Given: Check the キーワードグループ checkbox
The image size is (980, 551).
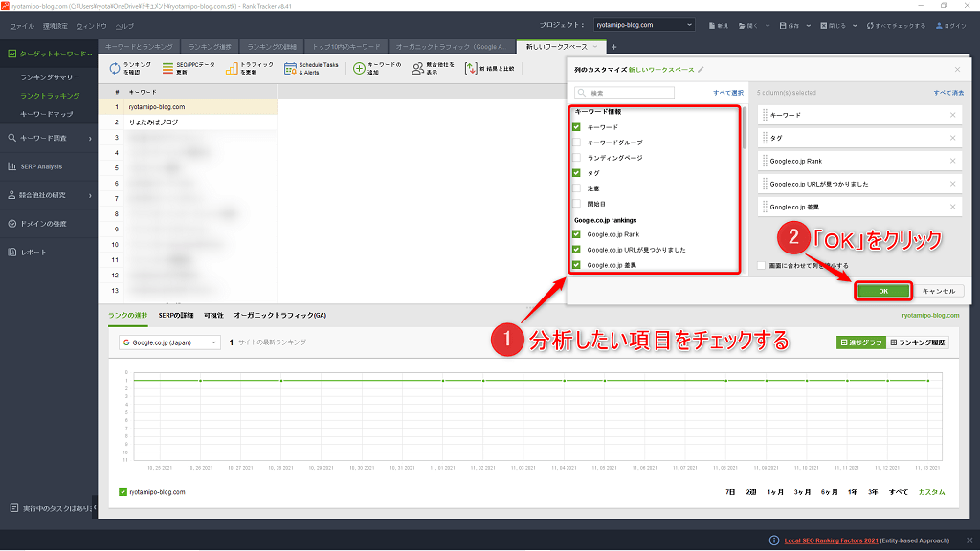Looking at the screenshot, I should pyautogui.click(x=576, y=143).
